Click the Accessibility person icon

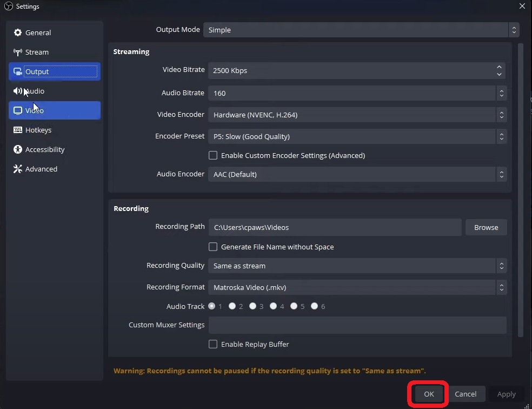tap(18, 149)
